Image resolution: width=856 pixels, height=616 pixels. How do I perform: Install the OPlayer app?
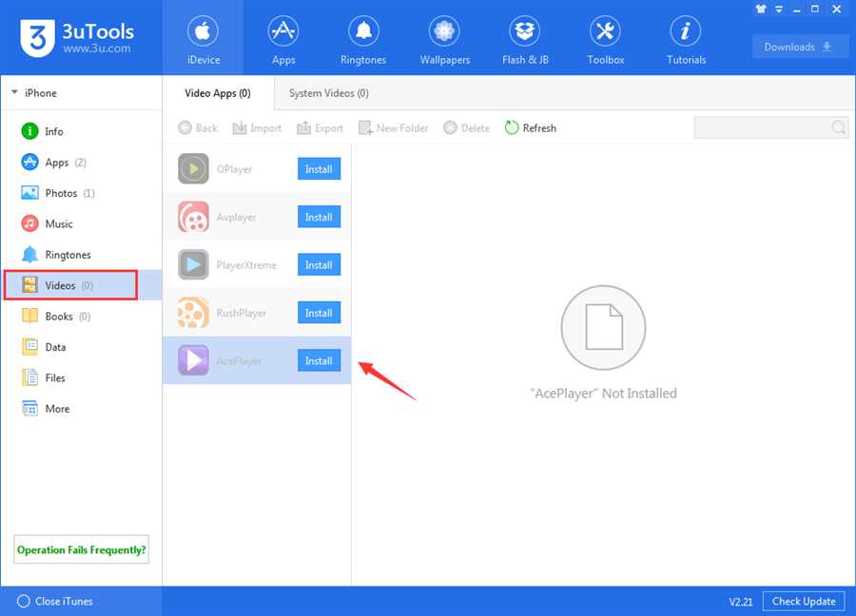pos(319,169)
